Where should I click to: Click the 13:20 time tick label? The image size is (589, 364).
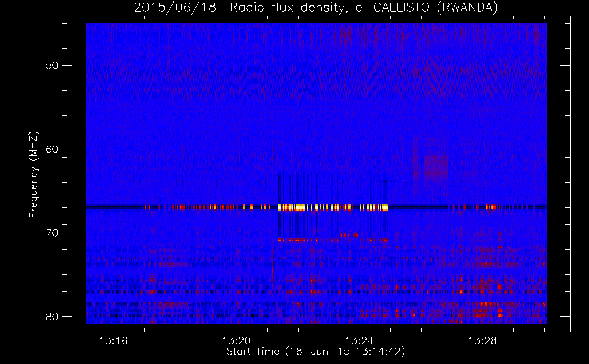(x=237, y=341)
